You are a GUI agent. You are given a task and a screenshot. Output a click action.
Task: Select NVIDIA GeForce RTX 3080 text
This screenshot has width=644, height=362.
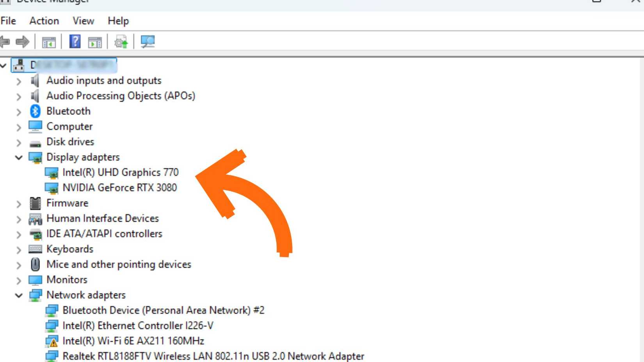(119, 188)
